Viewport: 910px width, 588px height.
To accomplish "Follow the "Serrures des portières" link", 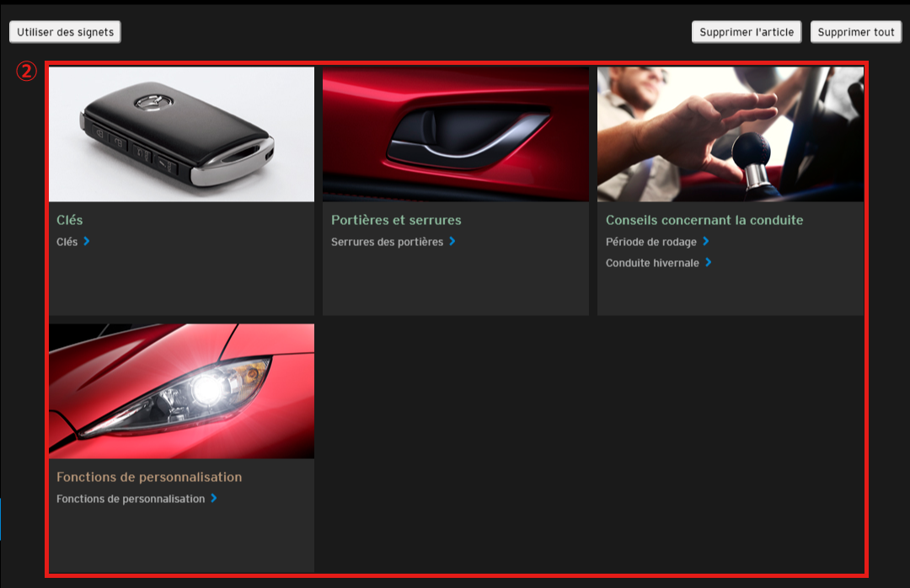I will click(387, 242).
